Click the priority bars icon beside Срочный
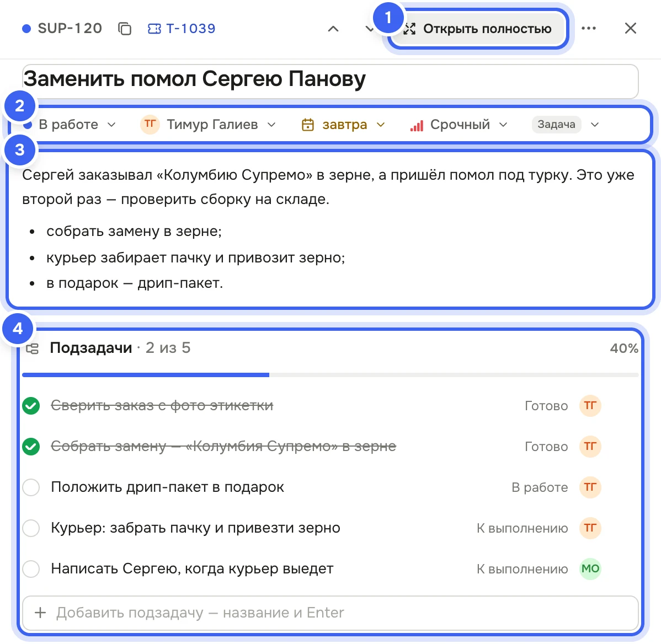 point(417,125)
